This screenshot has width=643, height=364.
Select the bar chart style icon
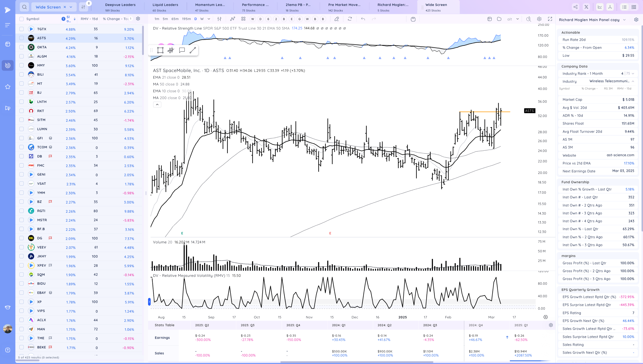(219, 19)
